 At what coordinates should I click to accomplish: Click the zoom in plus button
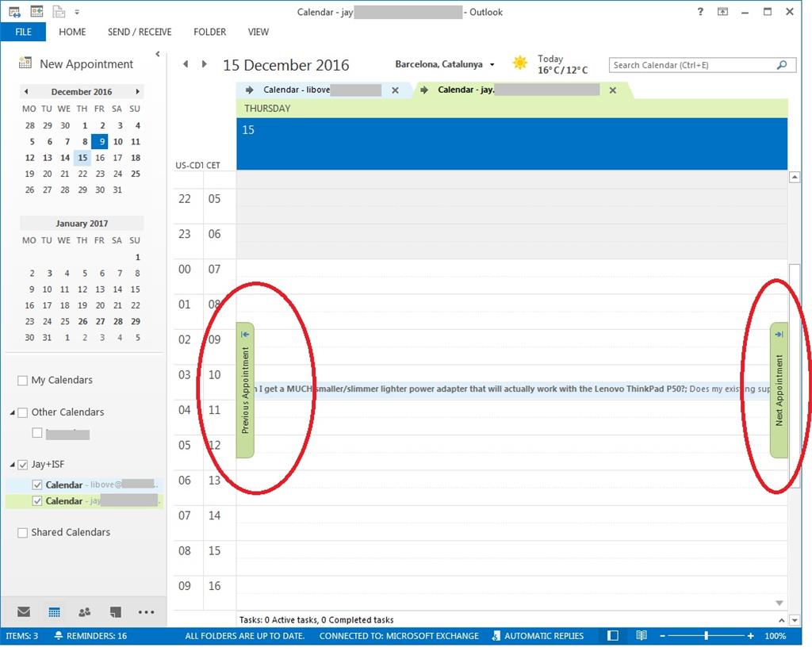[750, 636]
